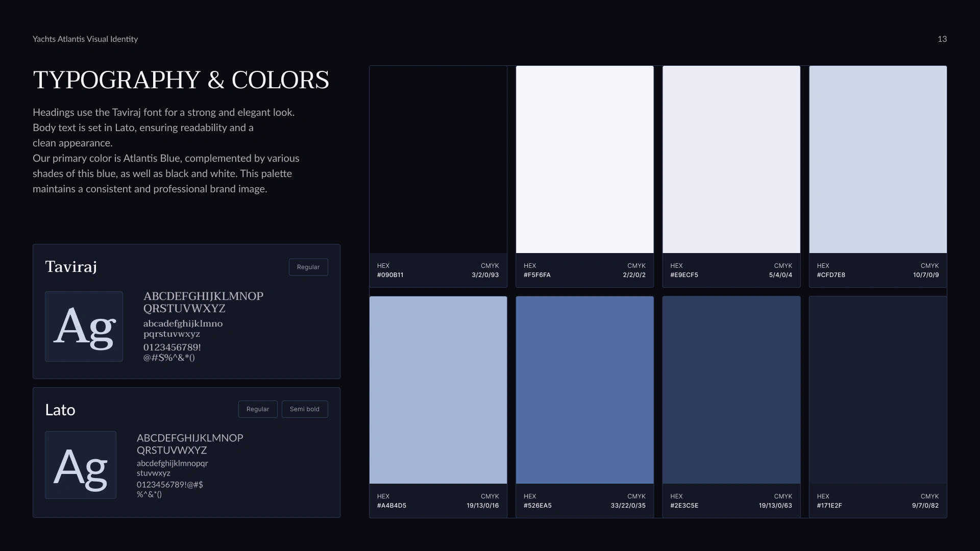Select the #2E3C5E dark blue swatch
Viewport: 980px width, 551px height.
click(x=731, y=390)
